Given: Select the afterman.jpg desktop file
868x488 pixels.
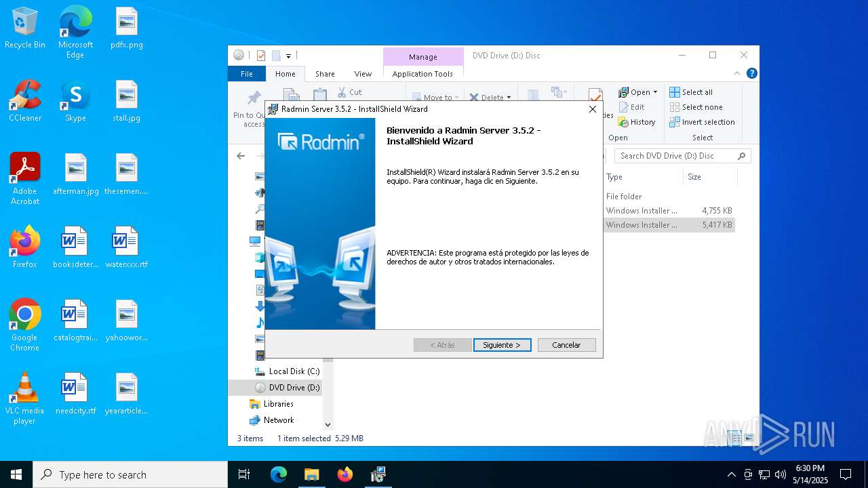Looking at the screenshot, I should click(75, 175).
